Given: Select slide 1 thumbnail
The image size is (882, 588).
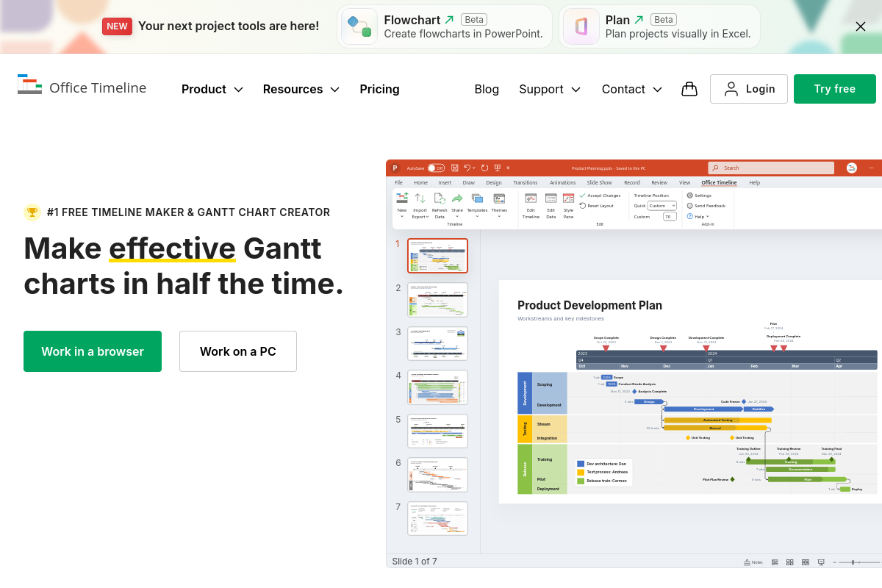Looking at the screenshot, I should pyautogui.click(x=437, y=256).
